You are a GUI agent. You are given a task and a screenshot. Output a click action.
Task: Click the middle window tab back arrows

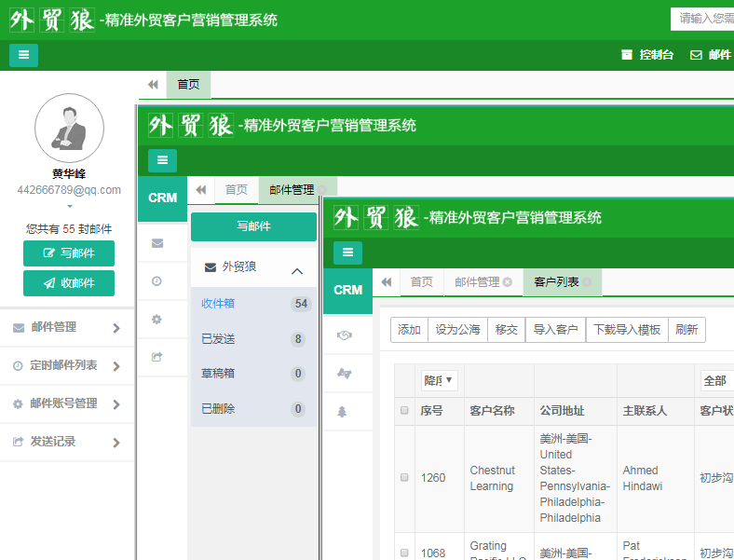pos(201,190)
